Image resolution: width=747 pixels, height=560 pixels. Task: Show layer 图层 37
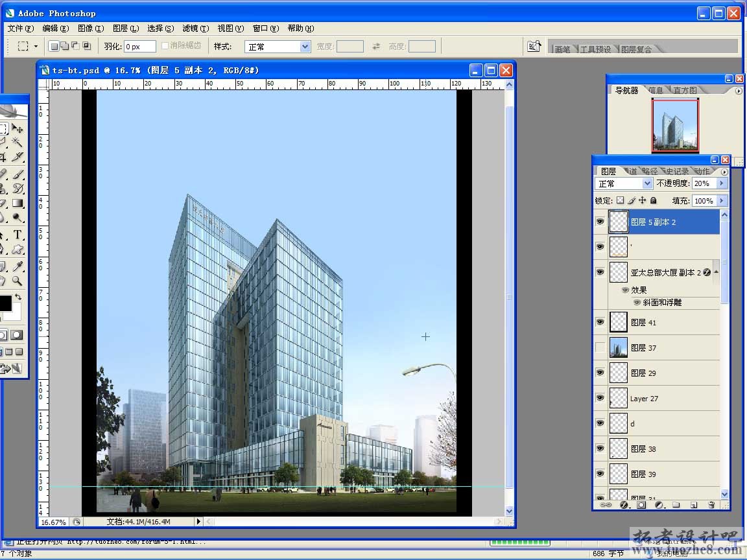coord(600,347)
